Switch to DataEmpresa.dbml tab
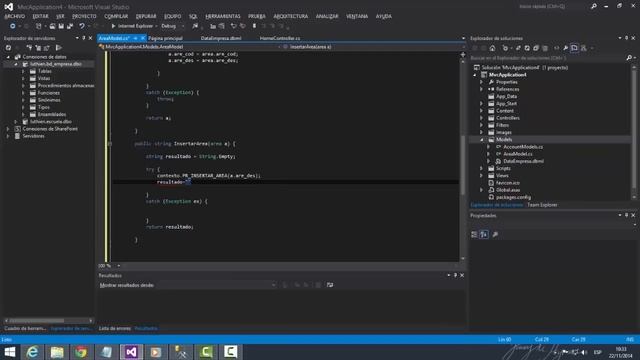This screenshot has width=640, height=360. click(221, 38)
